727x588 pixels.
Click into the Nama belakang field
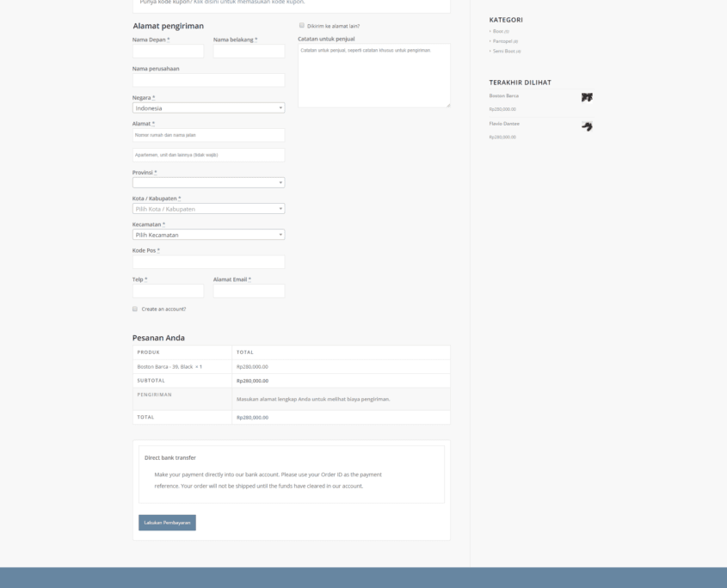(x=249, y=52)
